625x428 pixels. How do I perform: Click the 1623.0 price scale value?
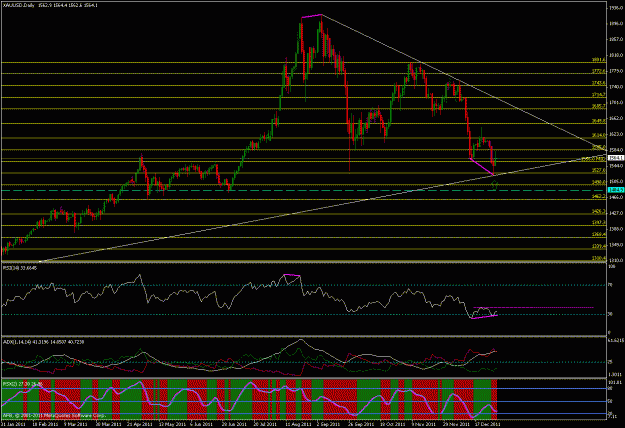[615, 134]
